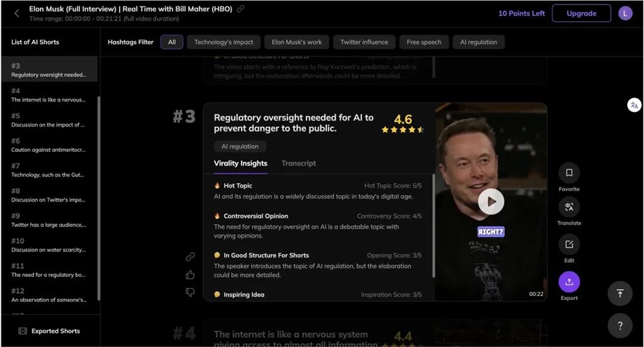Jump back to top with arrow button
The image size is (644, 347).
(620, 293)
